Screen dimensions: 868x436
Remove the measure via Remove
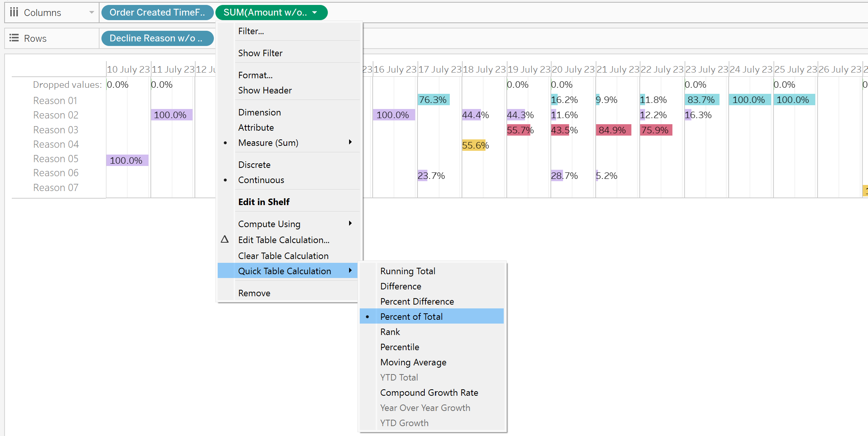click(x=254, y=293)
